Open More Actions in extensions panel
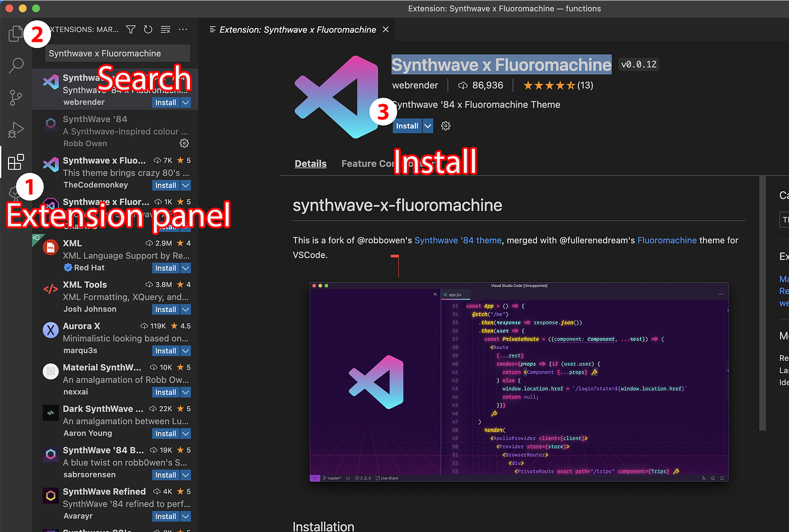The width and height of the screenshot is (789, 532). pos(183,29)
